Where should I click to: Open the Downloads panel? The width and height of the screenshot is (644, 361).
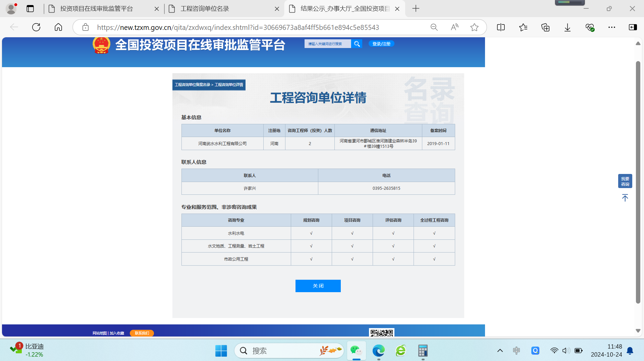click(567, 27)
